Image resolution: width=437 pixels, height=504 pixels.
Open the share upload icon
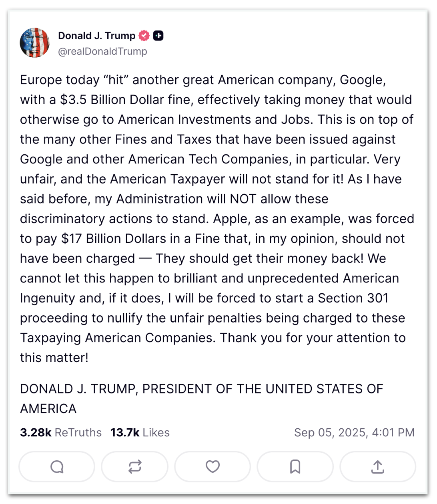tap(377, 467)
